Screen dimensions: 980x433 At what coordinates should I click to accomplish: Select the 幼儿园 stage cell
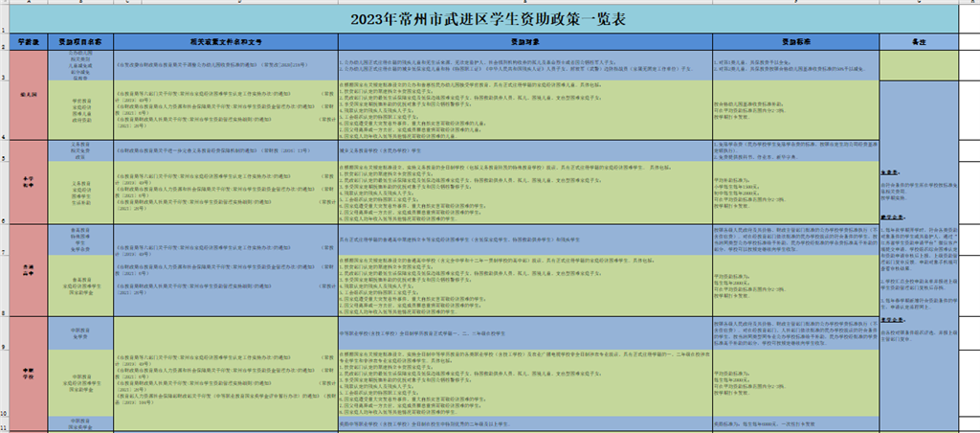(x=29, y=95)
